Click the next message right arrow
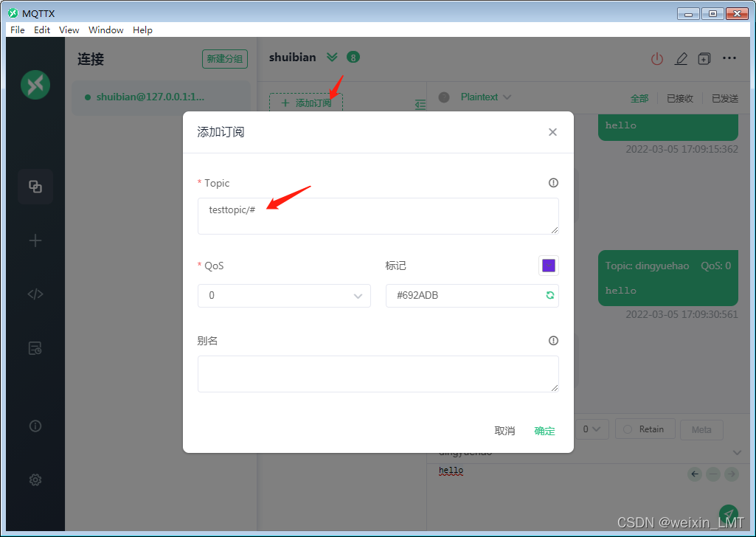Viewport: 756px width, 537px height. tap(732, 474)
